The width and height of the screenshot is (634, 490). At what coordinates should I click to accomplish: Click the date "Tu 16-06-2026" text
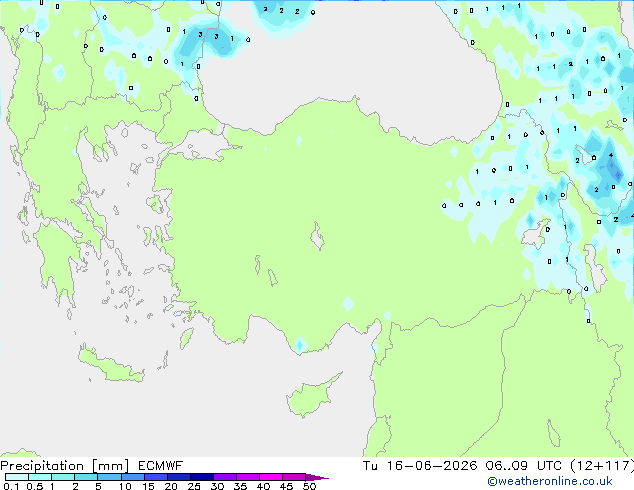tap(420, 466)
